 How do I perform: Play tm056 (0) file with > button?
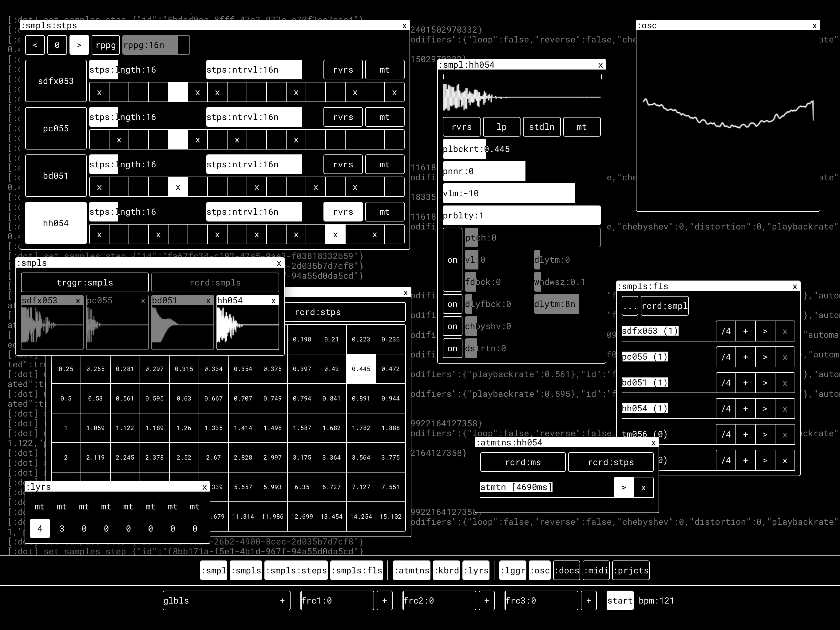pyautogui.click(x=765, y=435)
